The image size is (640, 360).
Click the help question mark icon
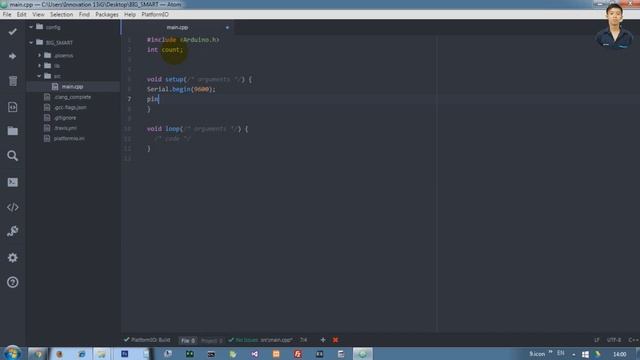[13, 282]
